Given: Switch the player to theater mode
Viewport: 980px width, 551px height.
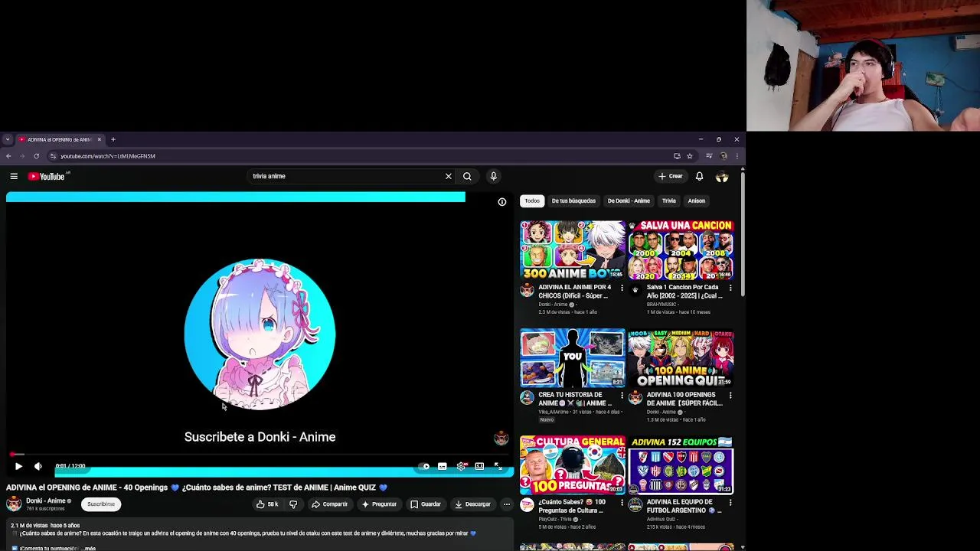Looking at the screenshot, I should 479,466.
